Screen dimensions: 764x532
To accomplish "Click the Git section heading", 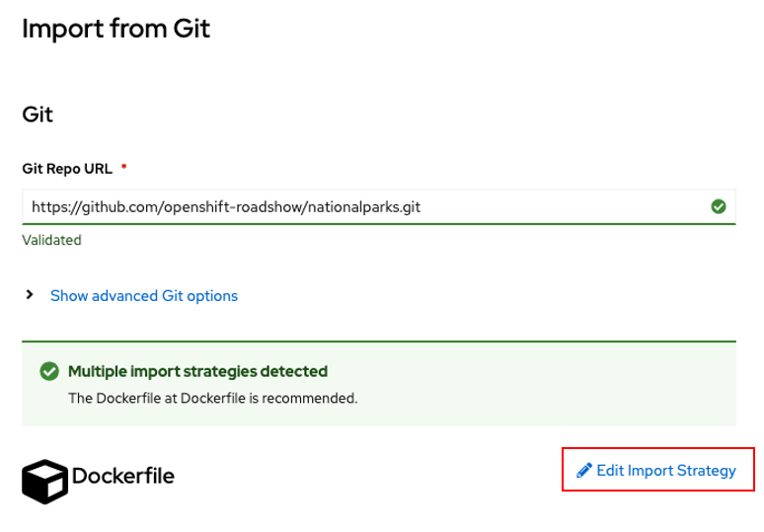I will click(38, 114).
